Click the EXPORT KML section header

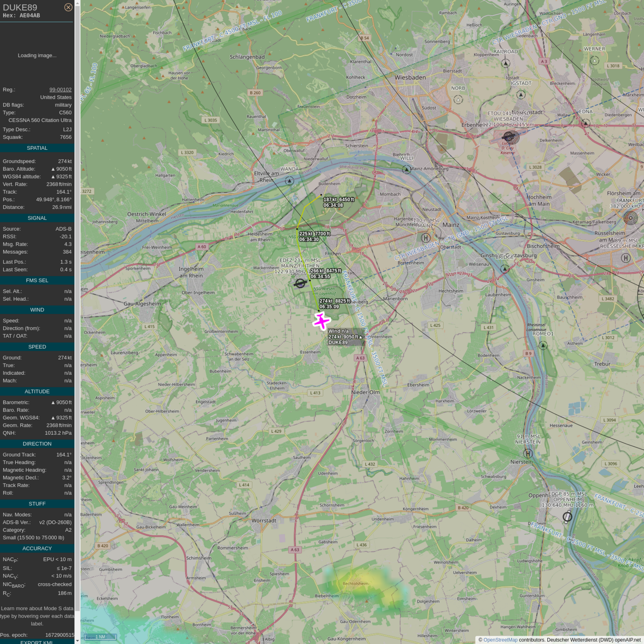pyautogui.click(x=37, y=642)
